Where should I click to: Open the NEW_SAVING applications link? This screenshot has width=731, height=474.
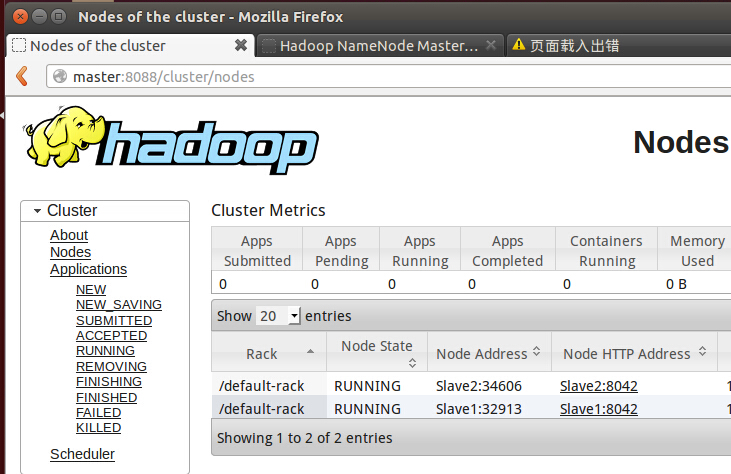[119, 304]
